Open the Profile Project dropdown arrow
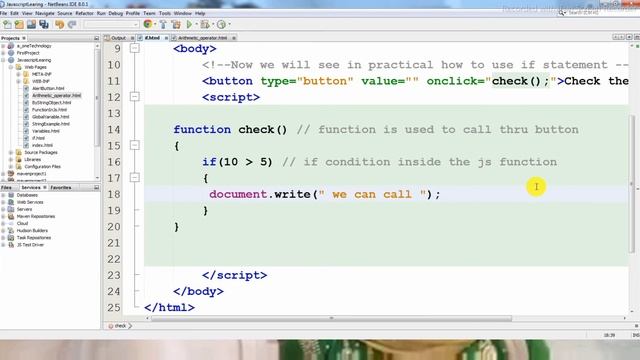This screenshot has width=640, height=360. tap(229, 24)
